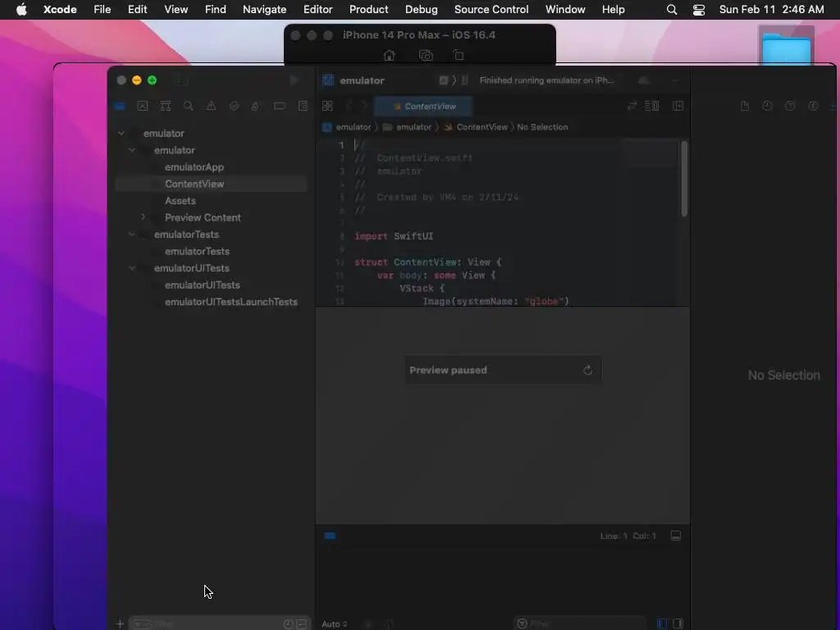Expand the Preview Content folder
This screenshot has width=840, height=630.
(143, 217)
